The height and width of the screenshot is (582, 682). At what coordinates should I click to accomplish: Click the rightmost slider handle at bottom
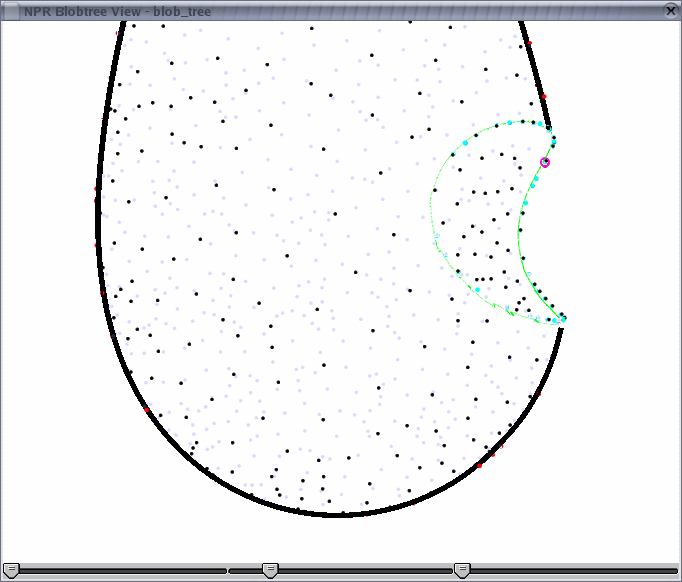click(462, 570)
